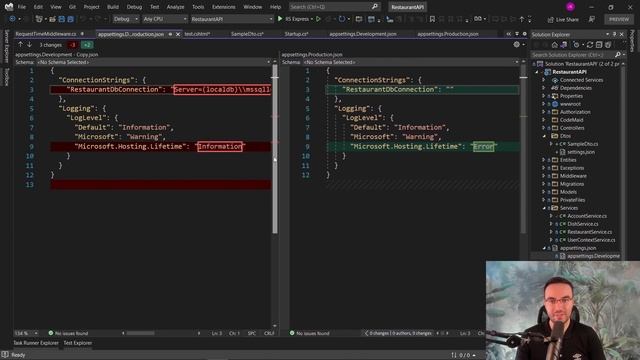Click the Solution Explorer refresh sync icon

590,45
